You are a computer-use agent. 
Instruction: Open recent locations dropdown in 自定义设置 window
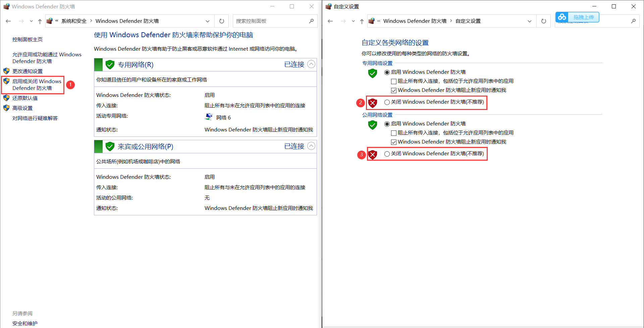[353, 21]
